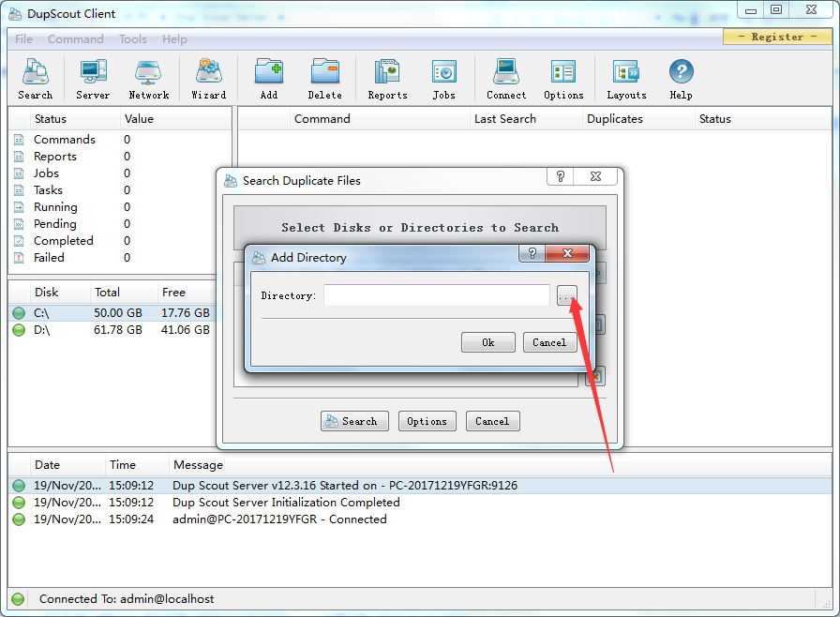This screenshot has width=840, height=617.
Task: Open the Layouts toolbar icon
Action: (x=626, y=79)
